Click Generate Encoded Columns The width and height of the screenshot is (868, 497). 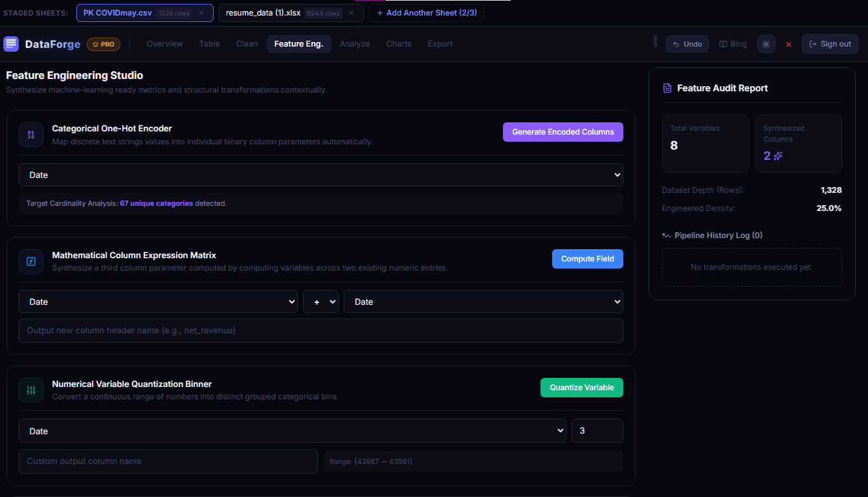[x=563, y=132]
